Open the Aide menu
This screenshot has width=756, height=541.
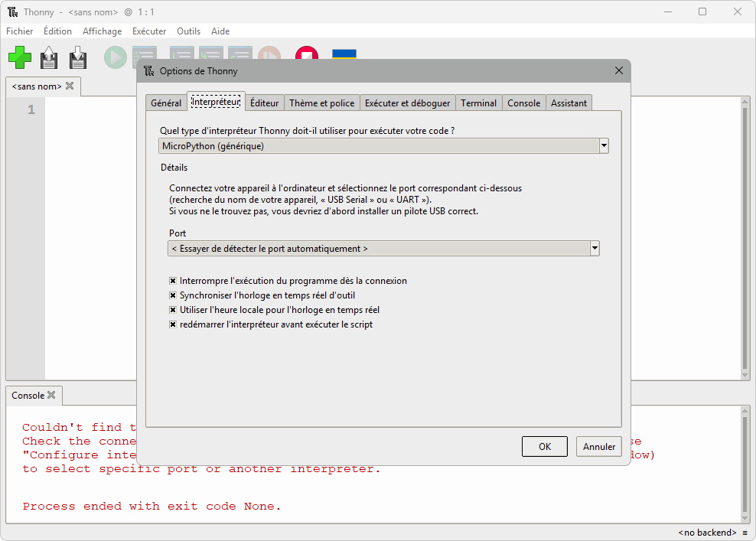coord(220,31)
